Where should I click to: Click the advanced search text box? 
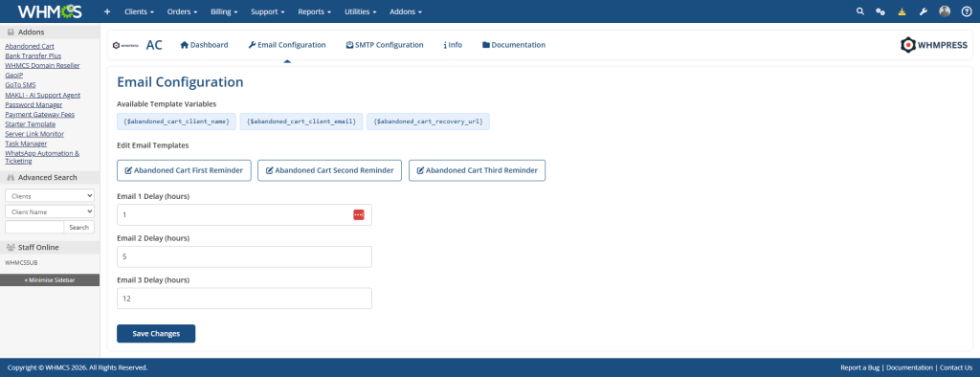coord(34,227)
